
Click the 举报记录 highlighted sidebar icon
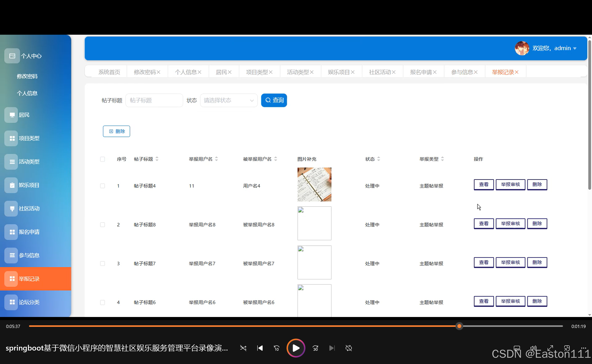[11, 279]
